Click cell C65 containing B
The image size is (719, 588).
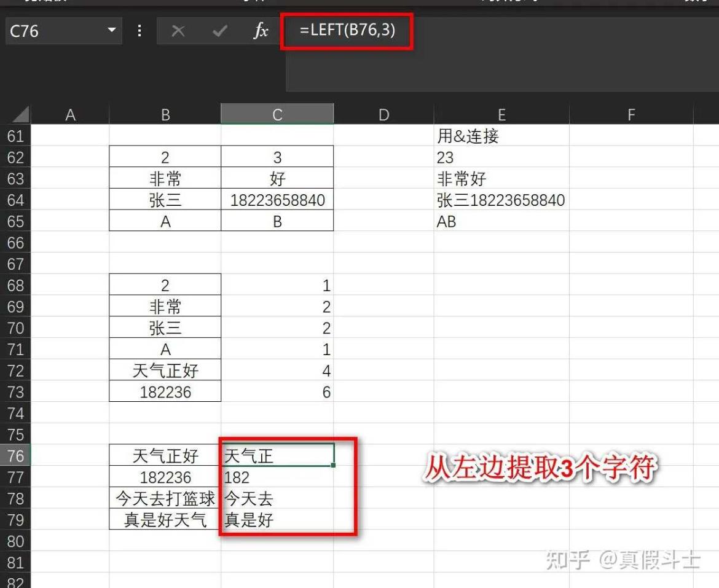pyautogui.click(x=277, y=221)
